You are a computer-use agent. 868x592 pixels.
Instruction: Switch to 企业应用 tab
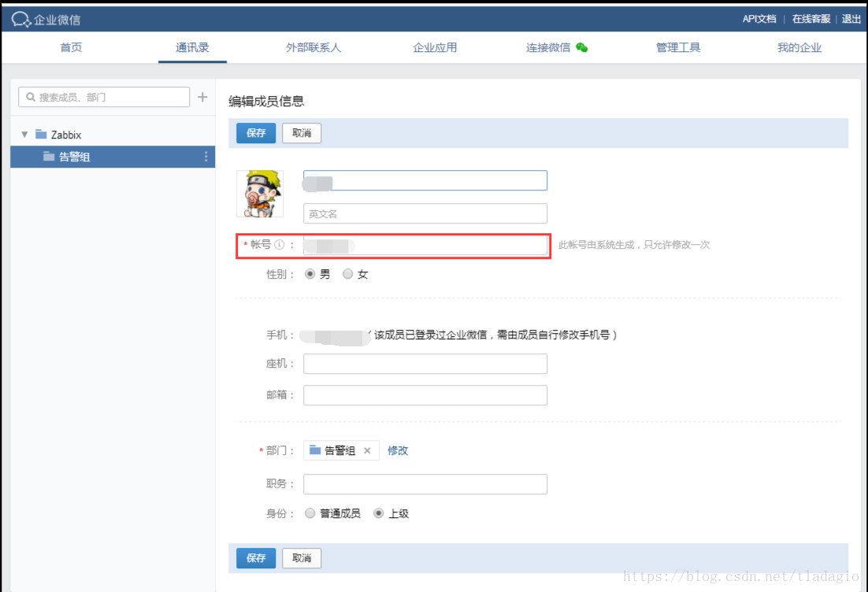click(x=435, y=47)
